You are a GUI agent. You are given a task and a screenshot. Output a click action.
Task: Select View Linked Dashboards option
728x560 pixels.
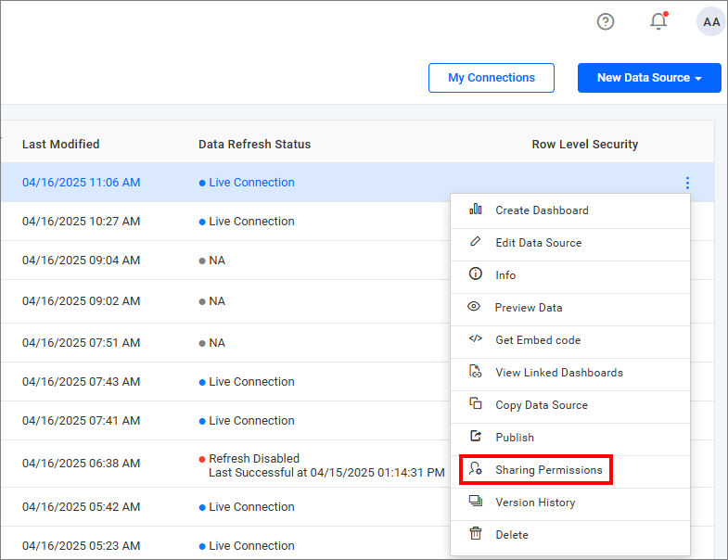(558, 373)
